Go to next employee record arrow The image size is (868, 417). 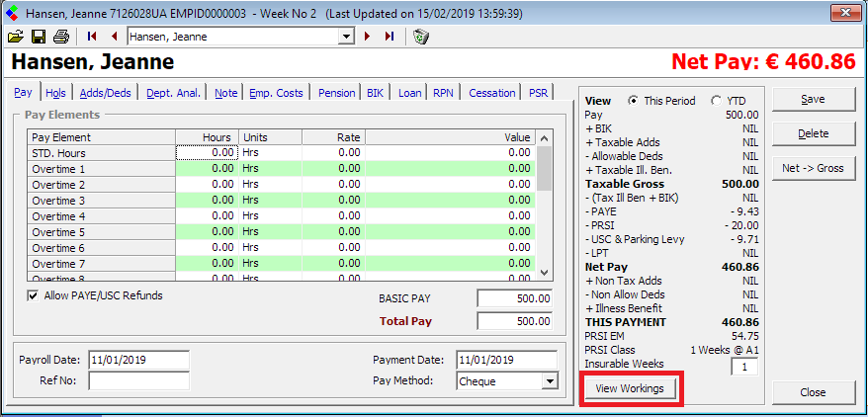tap(368, 37)
